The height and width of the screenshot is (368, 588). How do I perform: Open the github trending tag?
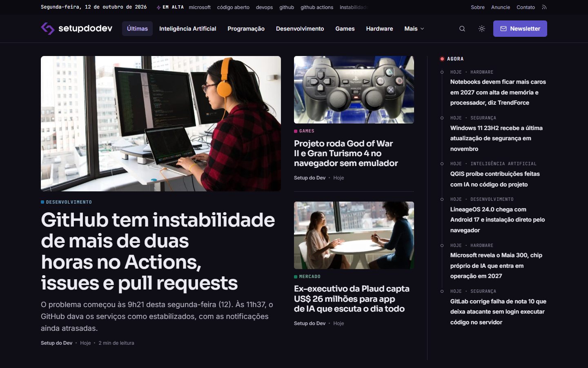(x=287, y=7)
